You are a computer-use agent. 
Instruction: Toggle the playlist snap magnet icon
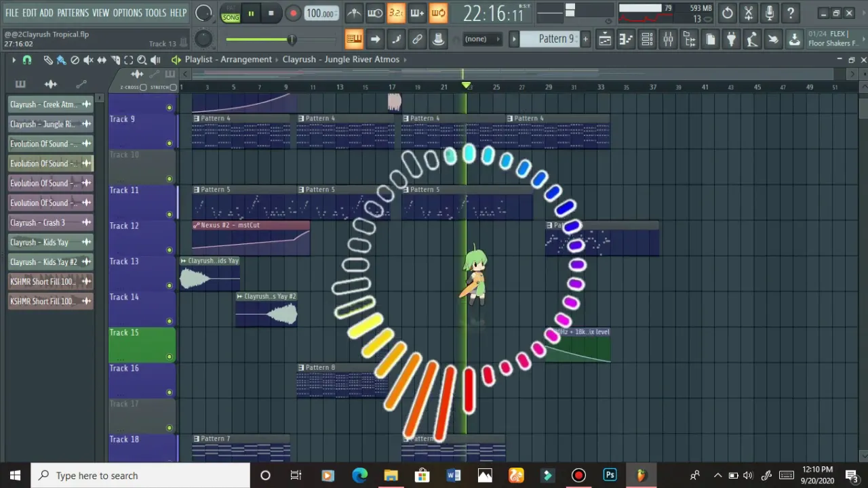tap(27, 60)
